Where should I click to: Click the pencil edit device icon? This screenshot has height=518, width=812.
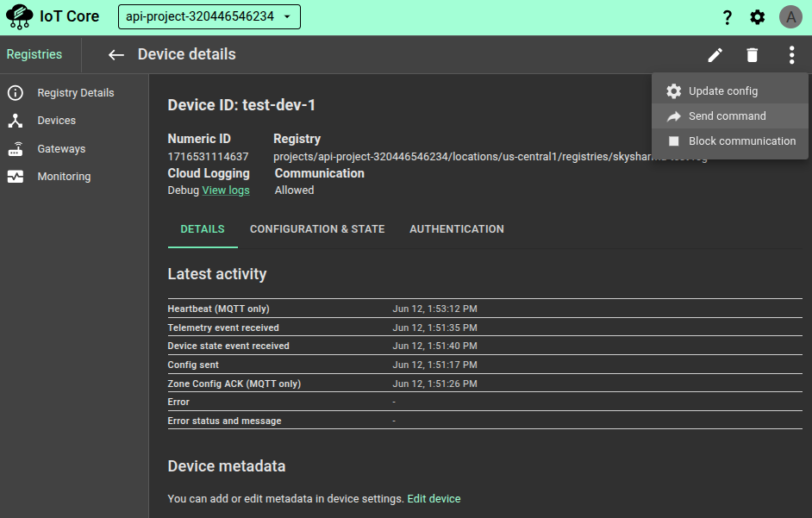tap(715, 55)
